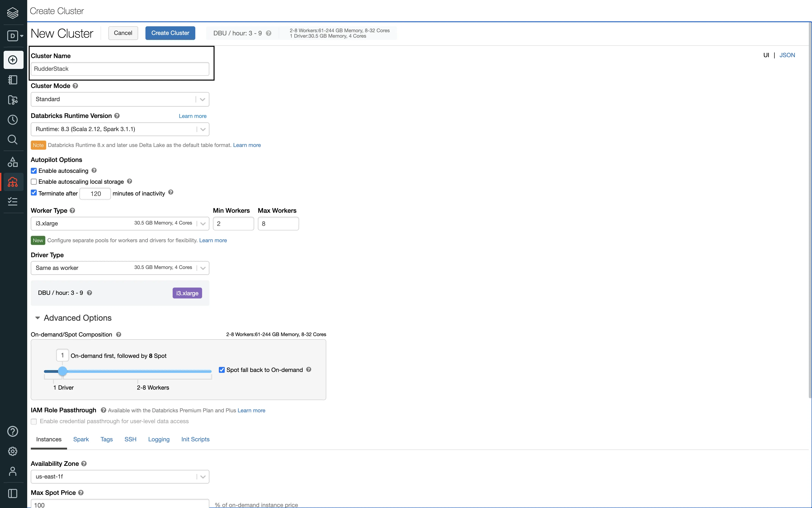Screen dimensions: 812x508
Task: Open the Search magnifier icon in sidebar
Action: point(13,139)
